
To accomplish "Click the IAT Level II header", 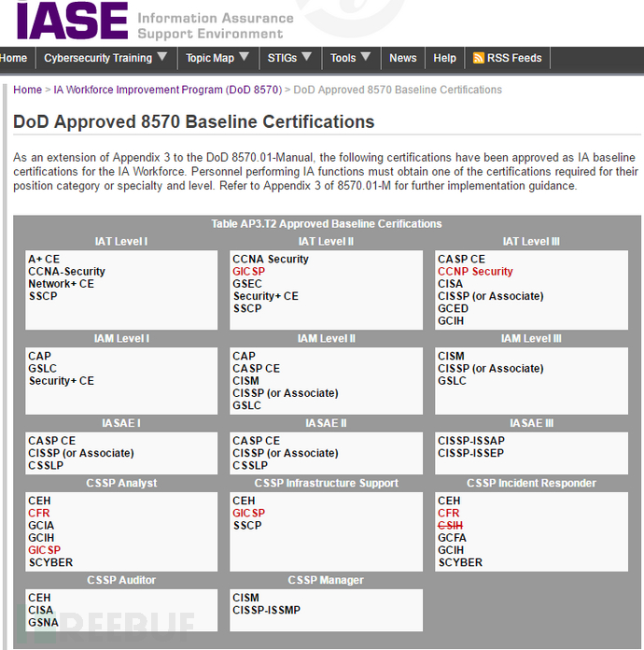I will point(326,241).
